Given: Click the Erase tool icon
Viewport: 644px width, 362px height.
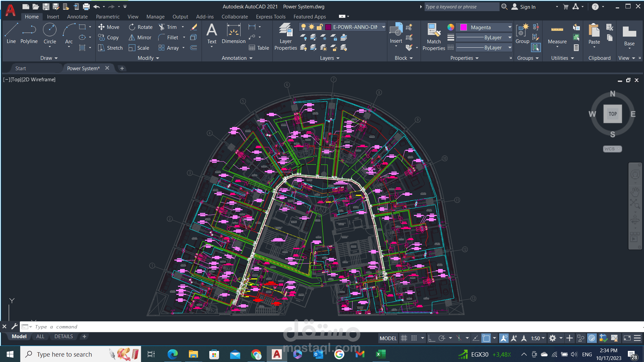Looking at the screenshot, I should [x=194, y=27].
